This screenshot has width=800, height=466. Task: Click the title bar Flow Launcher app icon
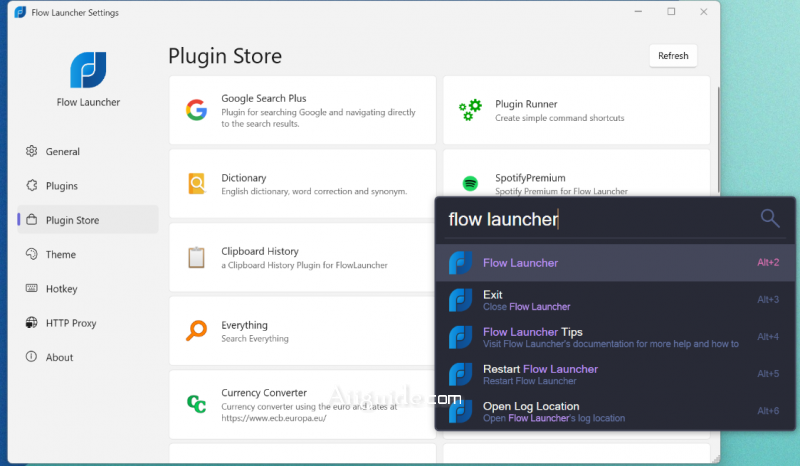[x=20, y=12]
